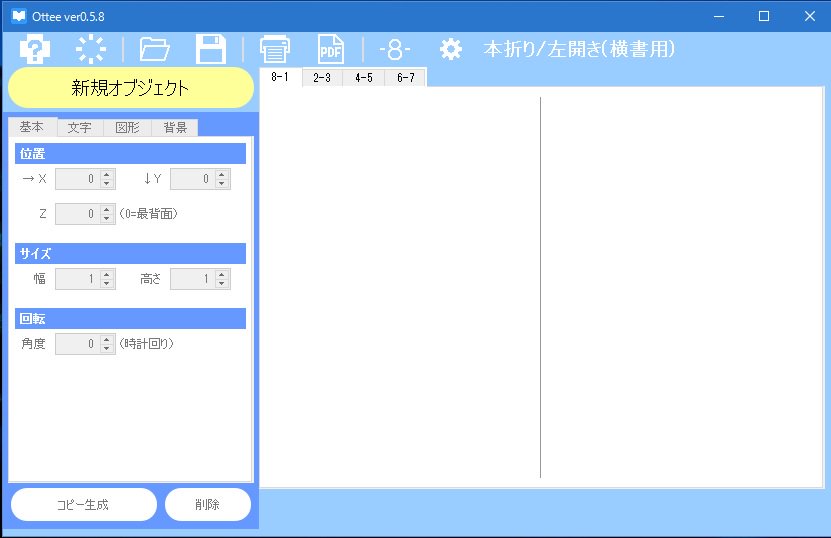This screenshot has height=538, width=831.
Task: Click the コピー生成 button
Action: pyautogui.click(x=83, y=505)
